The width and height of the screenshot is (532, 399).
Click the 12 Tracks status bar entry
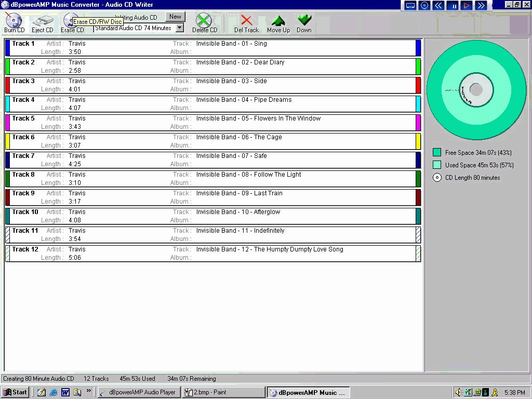click(x=96, y=379)
